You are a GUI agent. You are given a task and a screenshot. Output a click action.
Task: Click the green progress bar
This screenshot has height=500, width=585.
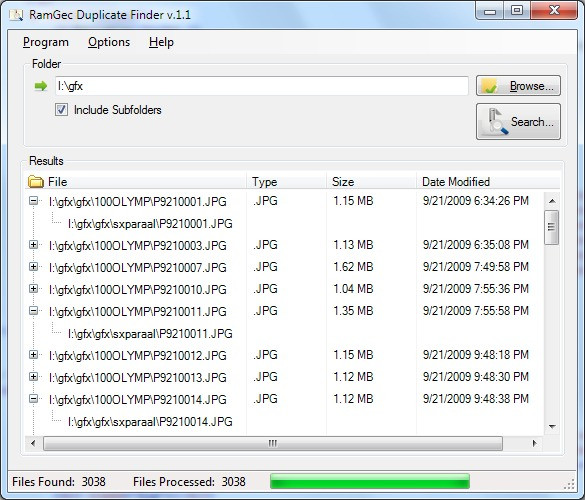tap(370, 481)
